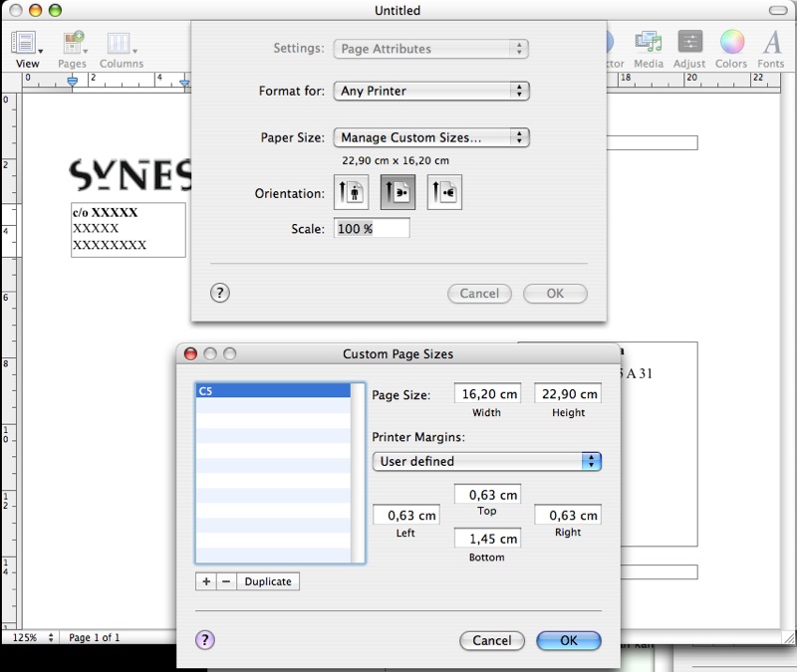Click the Page 1 of 1 indicator

coord(94,637)
